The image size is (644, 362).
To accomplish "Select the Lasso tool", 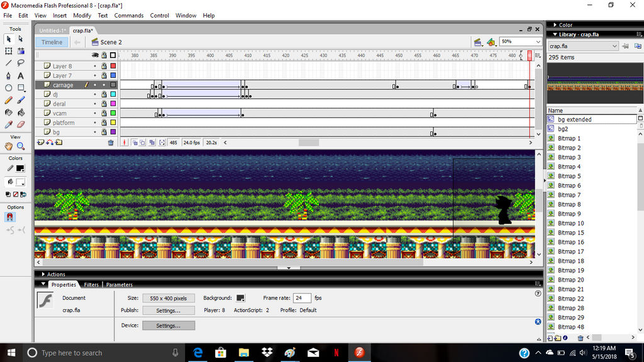I will (21, 63).
